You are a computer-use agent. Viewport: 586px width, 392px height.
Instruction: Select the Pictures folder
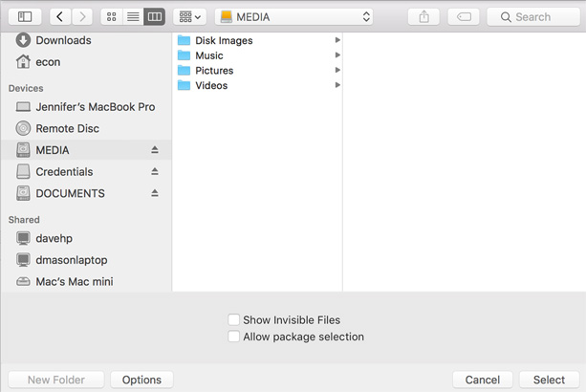pos(257,70)
